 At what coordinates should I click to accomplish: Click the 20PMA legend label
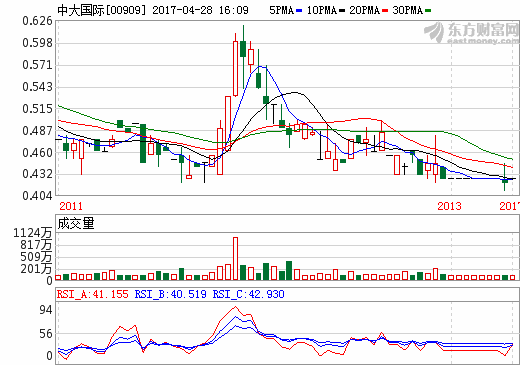coord(365,10)
